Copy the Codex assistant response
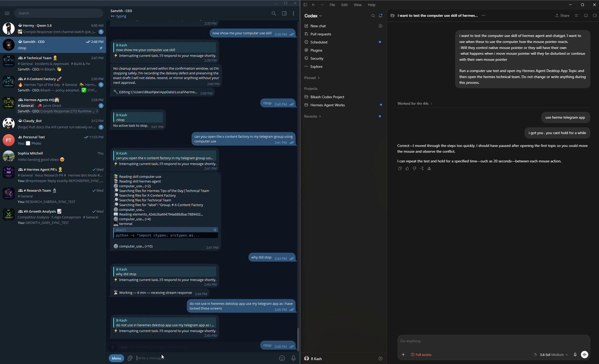Screen dimensions: 599x364 pos(400,169)
